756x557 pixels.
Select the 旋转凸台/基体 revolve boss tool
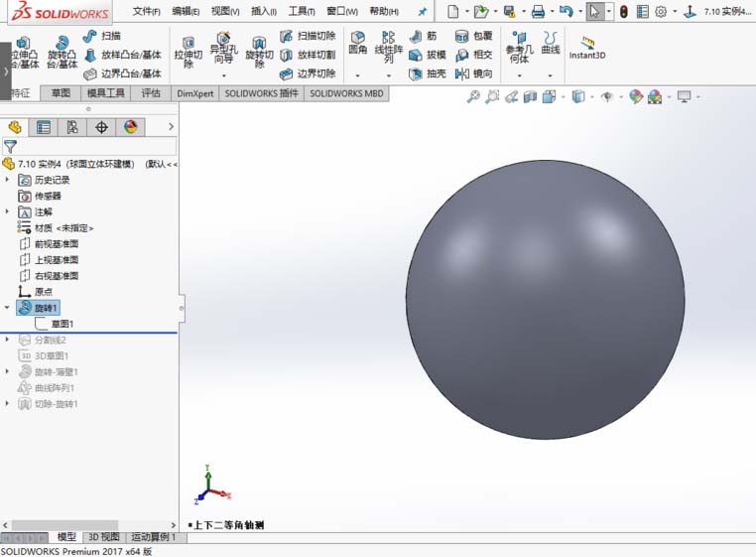coord(63,53)
